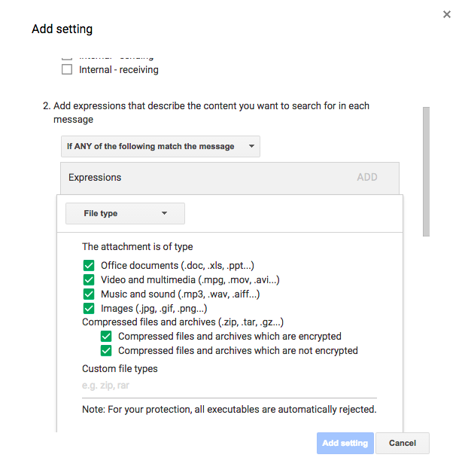
Task: Toggle Music and sound checkbox
Action: 88,294
